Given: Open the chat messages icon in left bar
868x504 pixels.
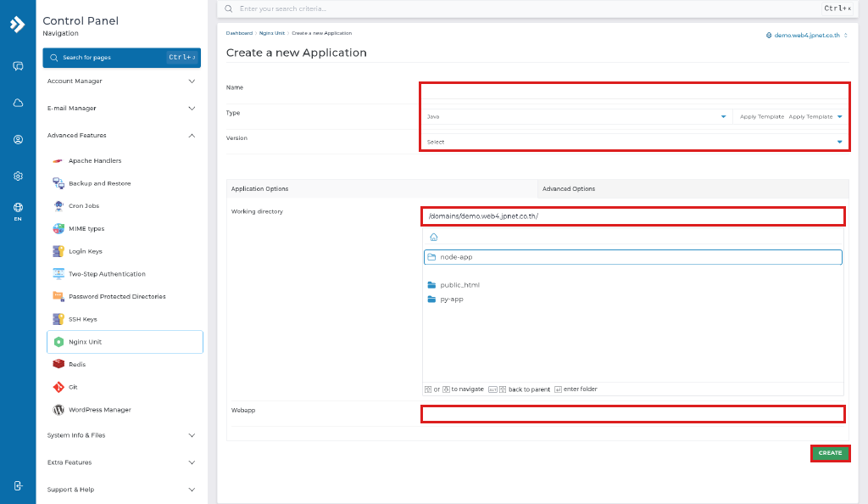Looking at the screenshot, I should tap(18, 66).
